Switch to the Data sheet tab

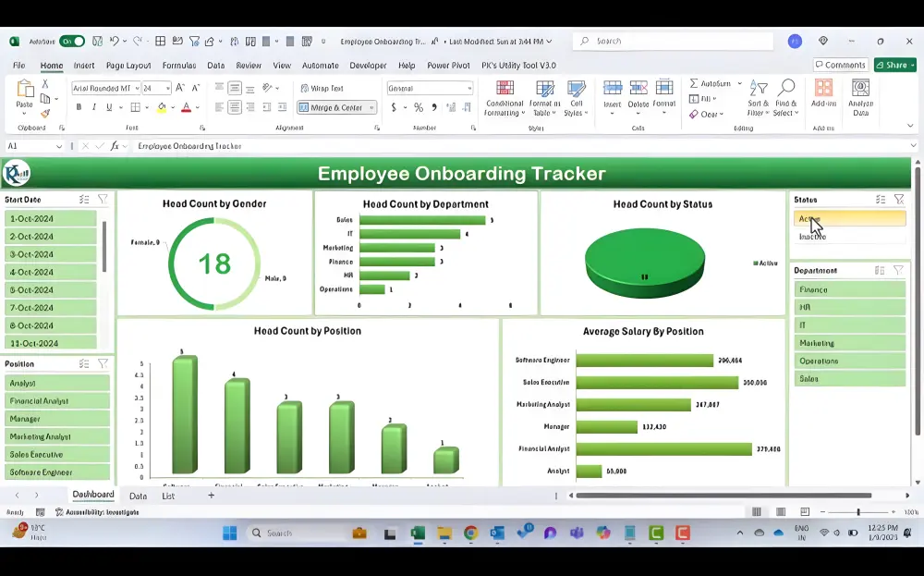tap(138, 495)
